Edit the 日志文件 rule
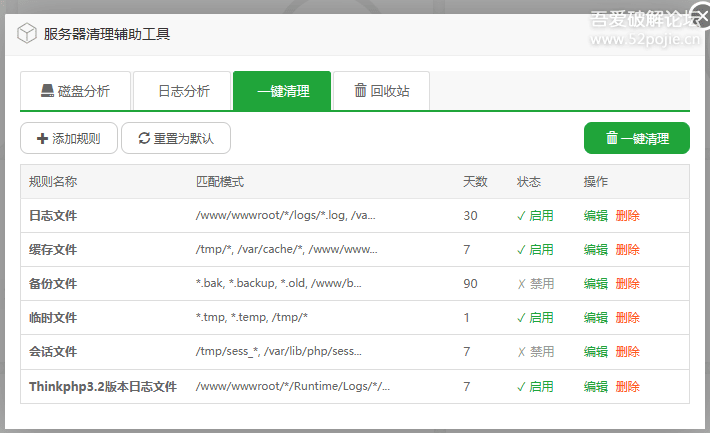Screen dimensions: 710x433 pyautogui.click(x=595, y=216)
